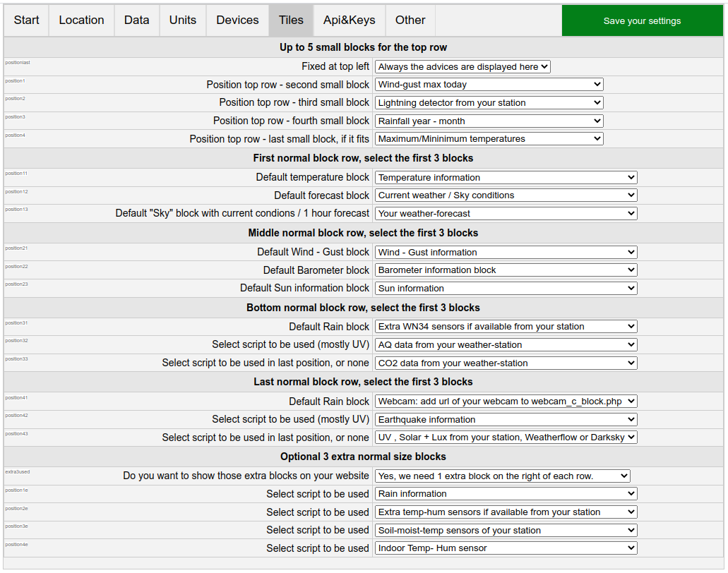The height and width of the screenshot is (573, 728).
Task: Expand the 'Maximum/Mininimum temperatures' dropdown
Action: [x=489, y=139]
